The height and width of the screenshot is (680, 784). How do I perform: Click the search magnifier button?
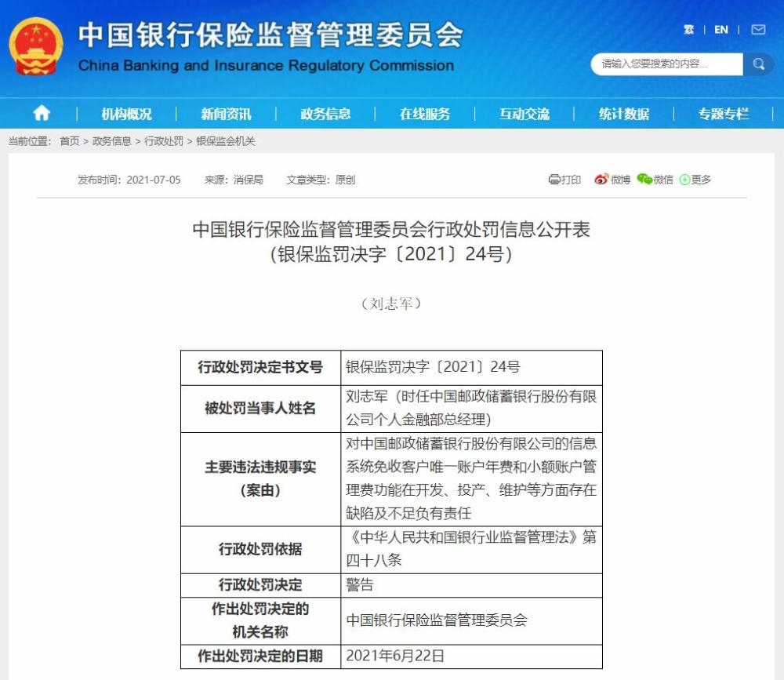(x=758, y=64)
